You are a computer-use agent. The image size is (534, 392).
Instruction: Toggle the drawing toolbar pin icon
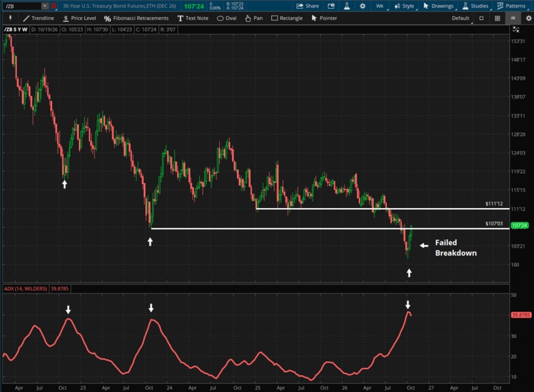click(10, 18)
